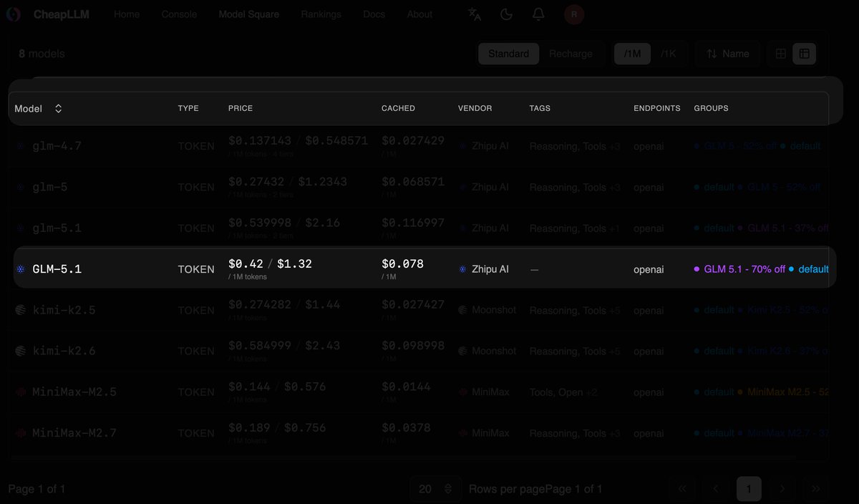Click the MiniMax icon beside MiniMax-M2.7

[21, 433]
